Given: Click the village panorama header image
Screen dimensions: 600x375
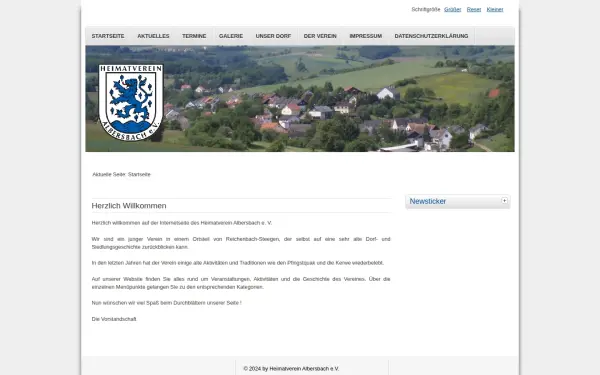Looking at the screenshot, I should click(x=300, y=99).
